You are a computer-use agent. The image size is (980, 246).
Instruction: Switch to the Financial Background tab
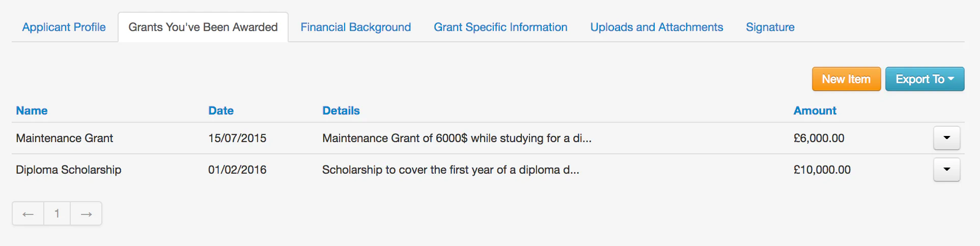pyautogui.click(x=355, y=27)
